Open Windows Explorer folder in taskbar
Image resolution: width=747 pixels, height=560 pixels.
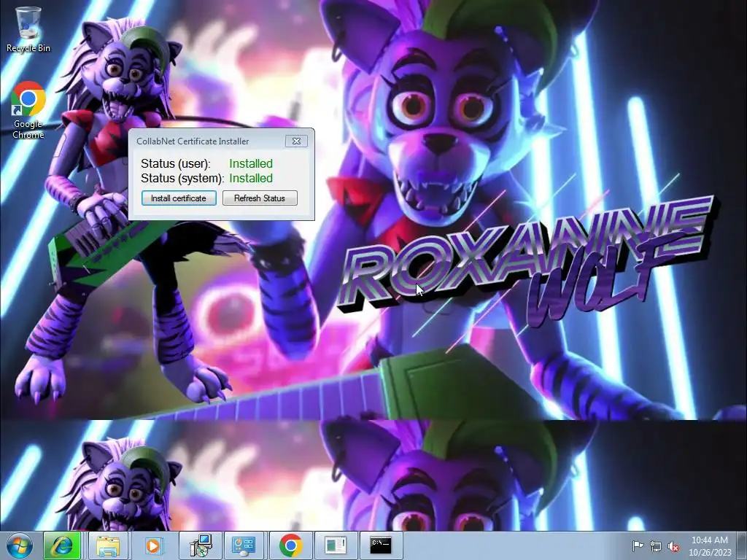(x=108, y=545)
